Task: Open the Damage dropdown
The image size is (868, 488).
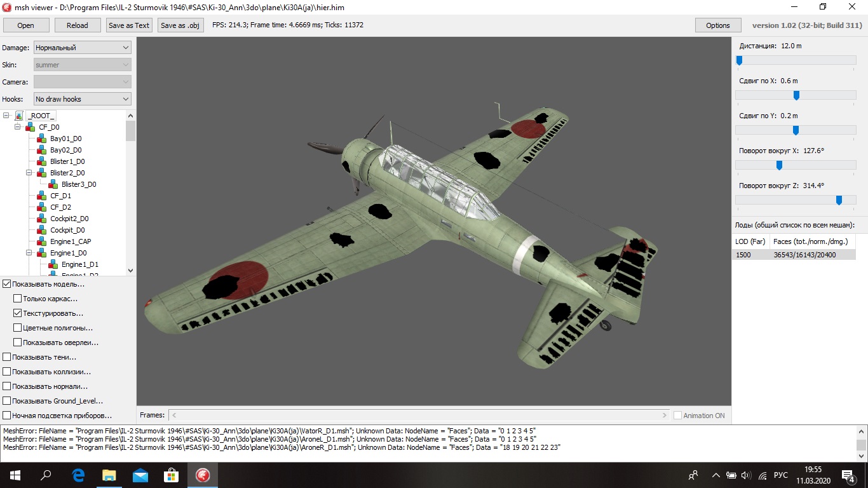Action: point(82,48)
